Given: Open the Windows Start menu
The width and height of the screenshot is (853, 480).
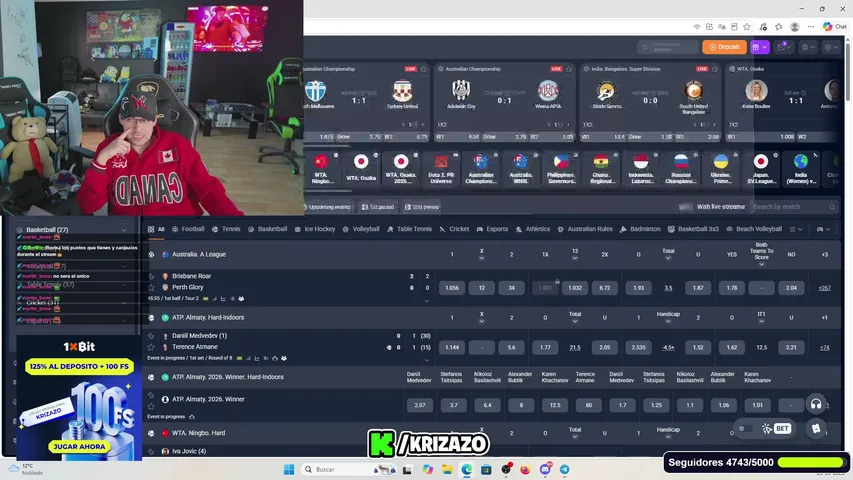Looking at the screenshot, I should (289, 469).
